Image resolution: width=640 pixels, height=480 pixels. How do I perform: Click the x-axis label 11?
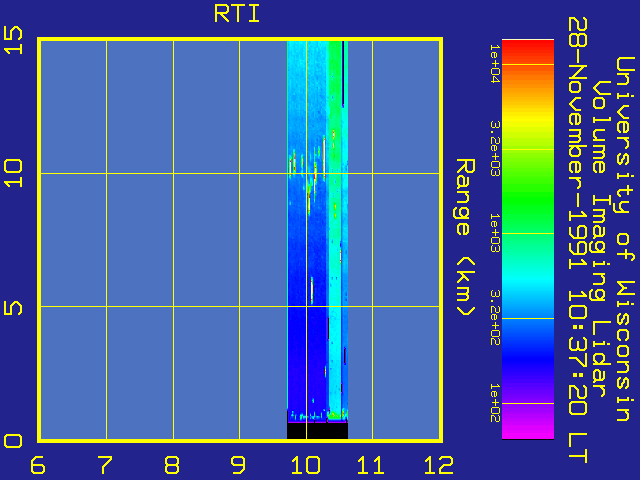[x=371, y=465]
